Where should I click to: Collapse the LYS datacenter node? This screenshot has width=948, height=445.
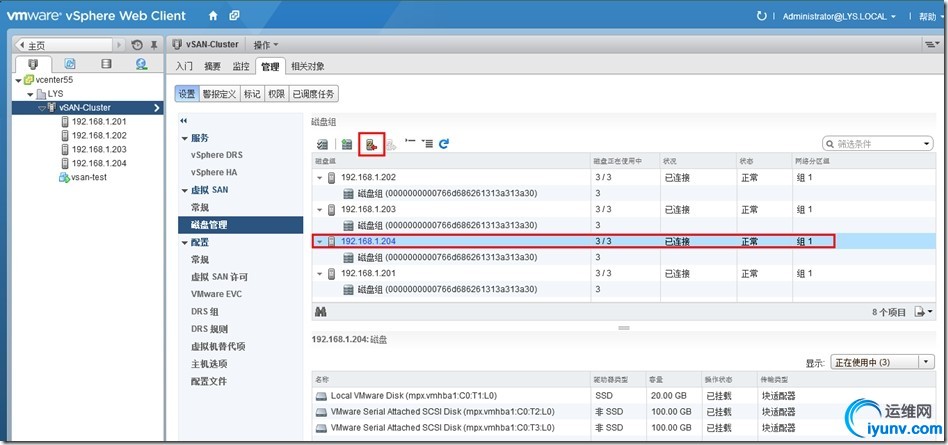click(x=30, y=94)
